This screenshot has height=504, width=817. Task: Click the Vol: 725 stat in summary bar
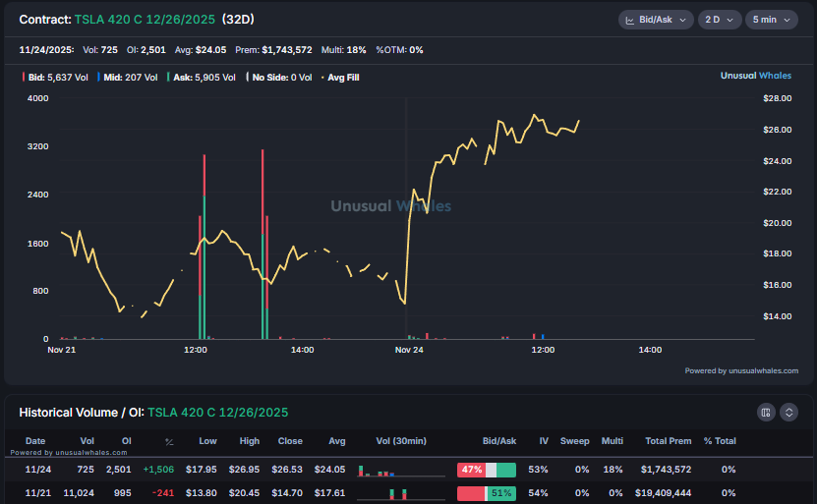click(x=100, y=50)
